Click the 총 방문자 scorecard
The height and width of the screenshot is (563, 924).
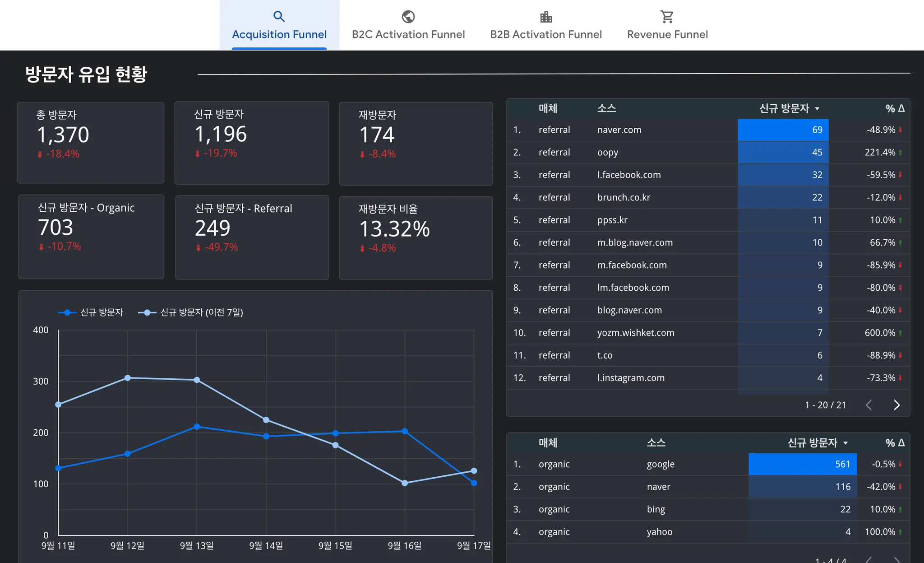(90, 142)
